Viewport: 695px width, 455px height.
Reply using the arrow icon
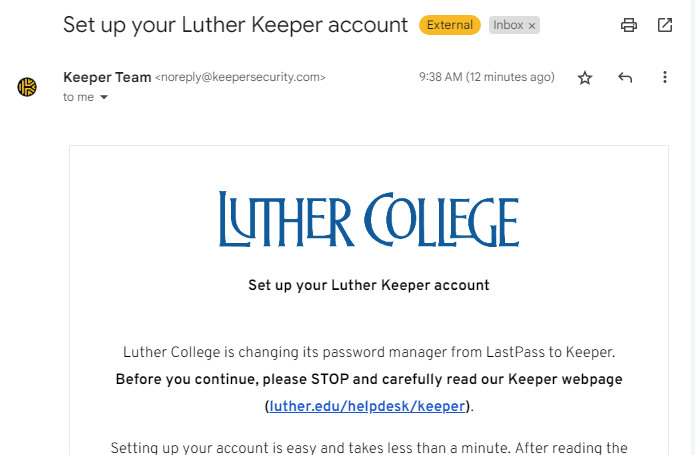point(625,78)
